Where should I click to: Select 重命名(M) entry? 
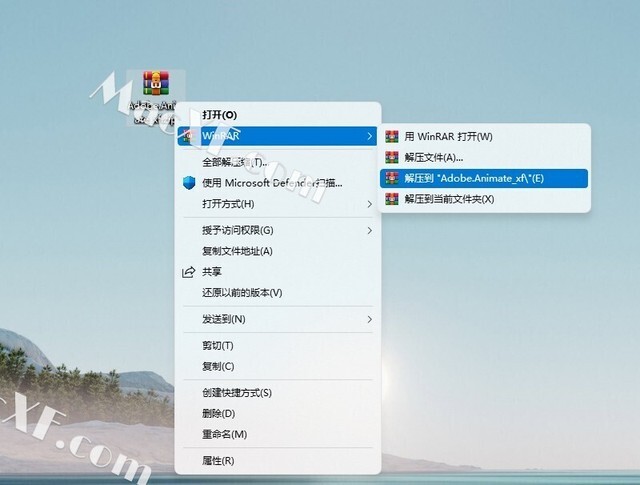[x=278, y=434]
